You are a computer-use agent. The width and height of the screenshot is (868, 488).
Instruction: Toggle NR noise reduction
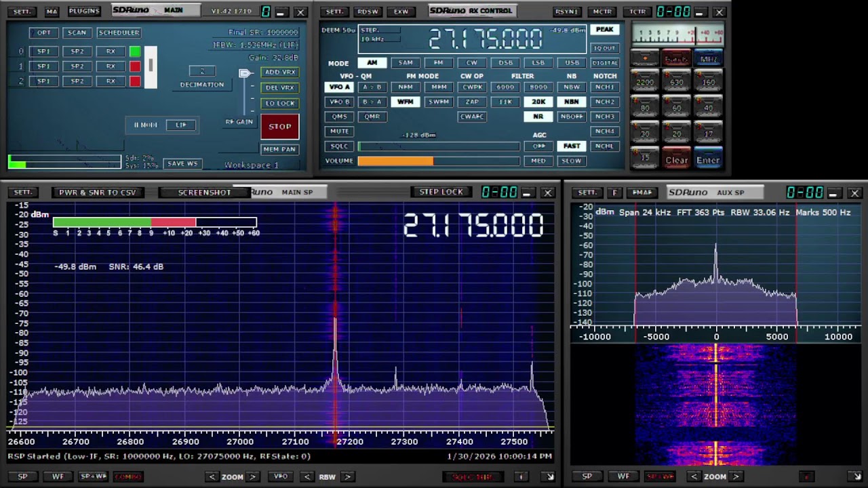tap(538, 117)
